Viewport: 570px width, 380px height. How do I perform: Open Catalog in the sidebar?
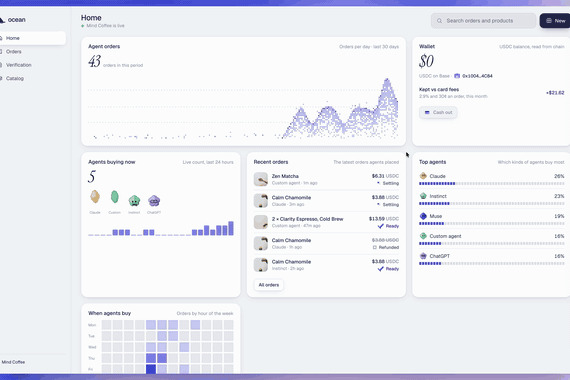pos(32,79)
